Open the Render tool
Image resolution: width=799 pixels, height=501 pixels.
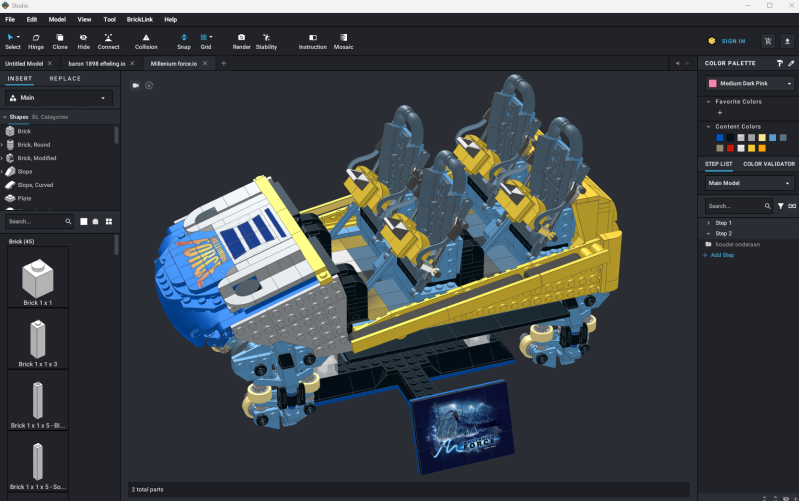pos(241,41)
